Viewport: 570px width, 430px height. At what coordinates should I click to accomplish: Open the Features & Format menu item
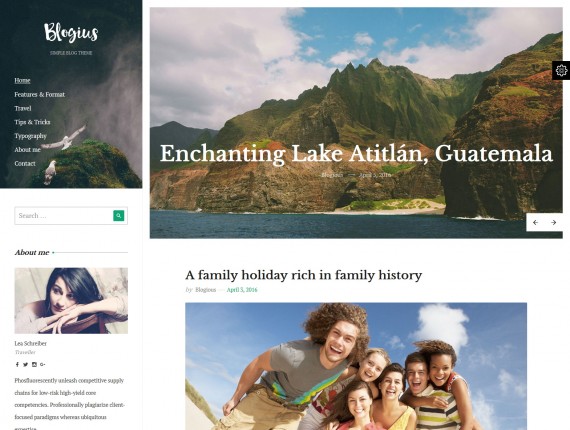pyautogui.click(x=40, y=94)
